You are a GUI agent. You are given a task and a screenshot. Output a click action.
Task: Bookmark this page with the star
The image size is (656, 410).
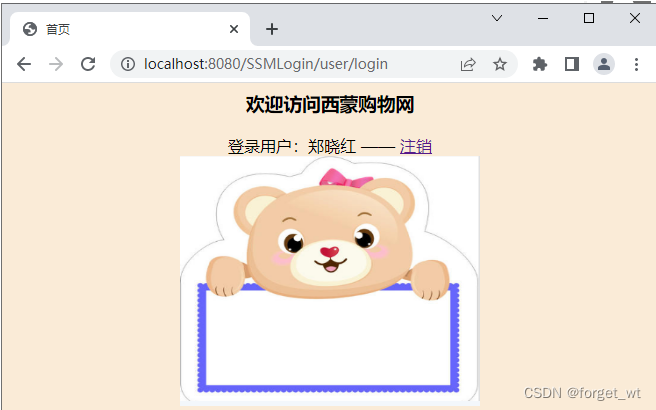point(500,64)
